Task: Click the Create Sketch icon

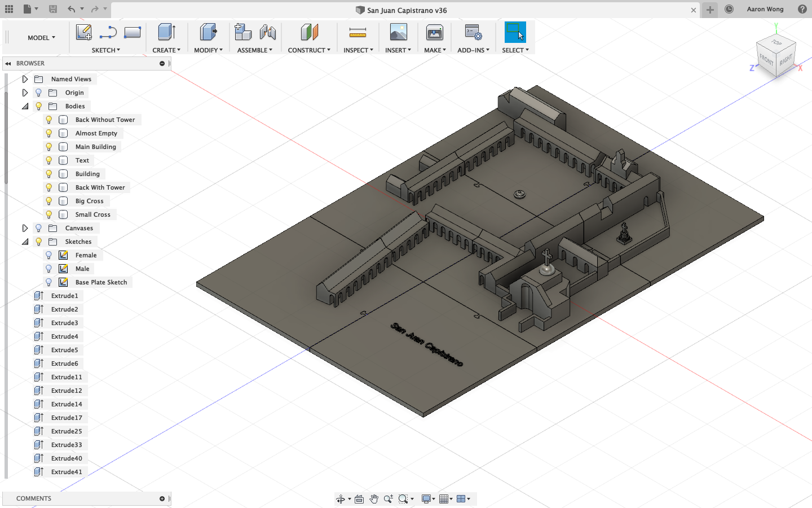Action: [84, 33]
